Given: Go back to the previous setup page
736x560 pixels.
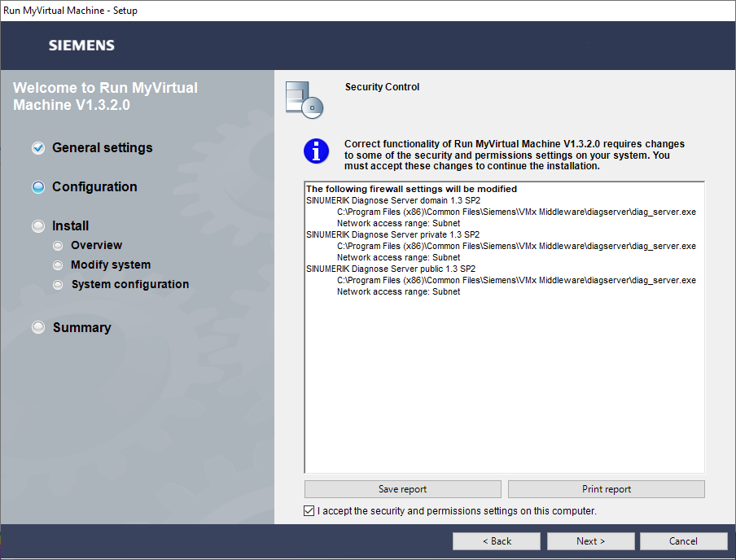Looking at the screenshot, I should coord(497,541).
